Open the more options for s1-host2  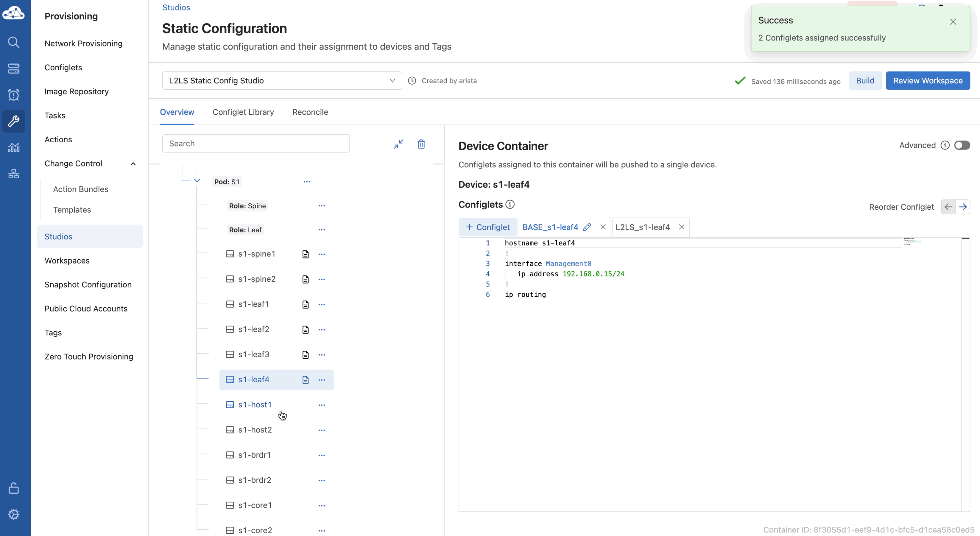click(322, 430)
